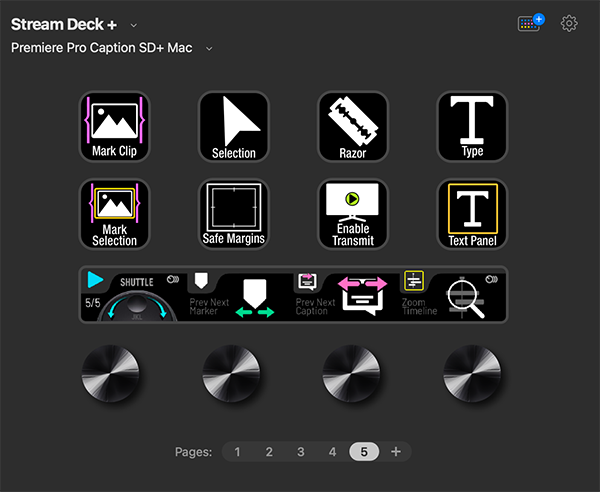The height and width of the screenshot is (492, 600).
Task: Select the second knob under Prev Next Marker
Action: (231, 373)
